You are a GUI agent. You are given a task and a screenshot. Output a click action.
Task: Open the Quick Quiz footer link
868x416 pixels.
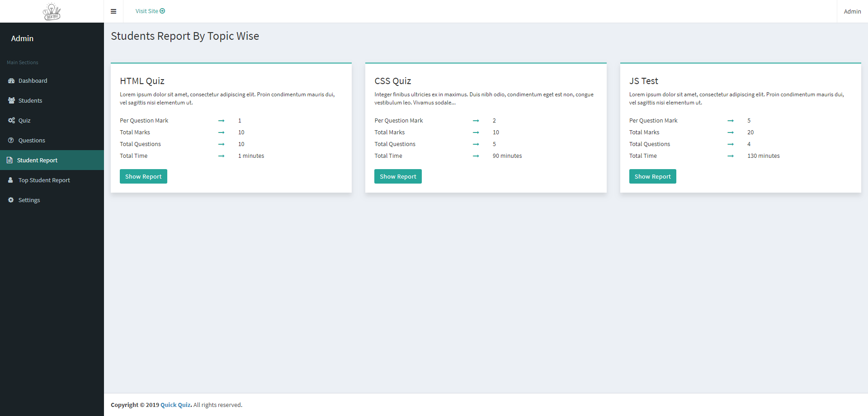point(175,405)
